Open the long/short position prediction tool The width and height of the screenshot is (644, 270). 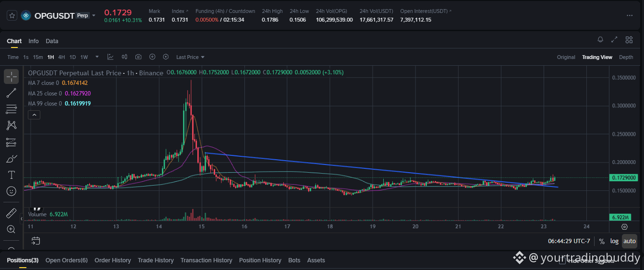click(12, 142)
